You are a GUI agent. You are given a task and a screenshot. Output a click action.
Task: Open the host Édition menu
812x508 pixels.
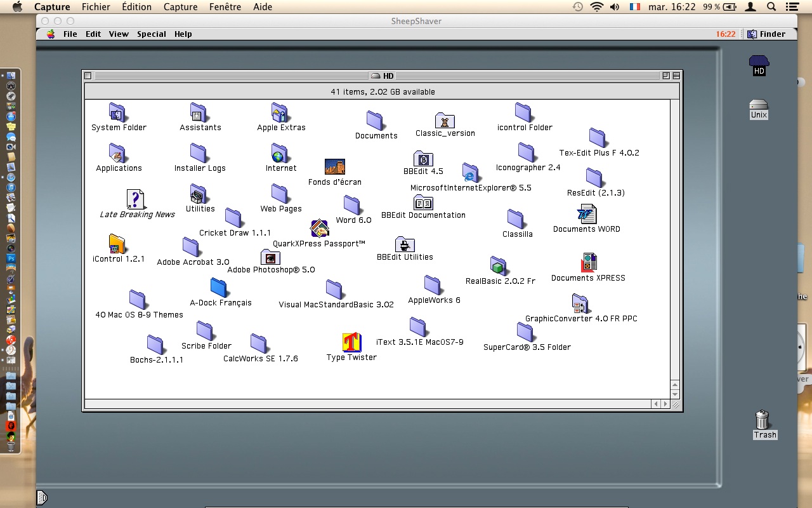click(x=136, y=7)
